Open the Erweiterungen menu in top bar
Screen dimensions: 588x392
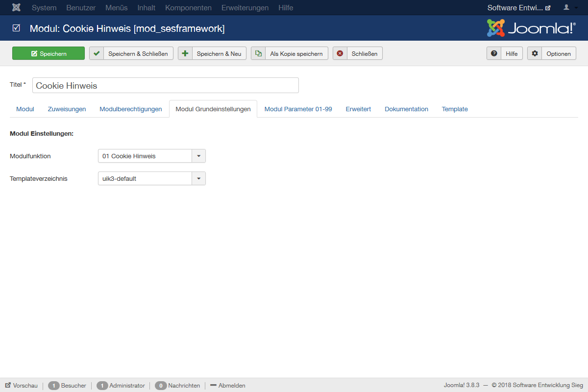tap(245, 8)
